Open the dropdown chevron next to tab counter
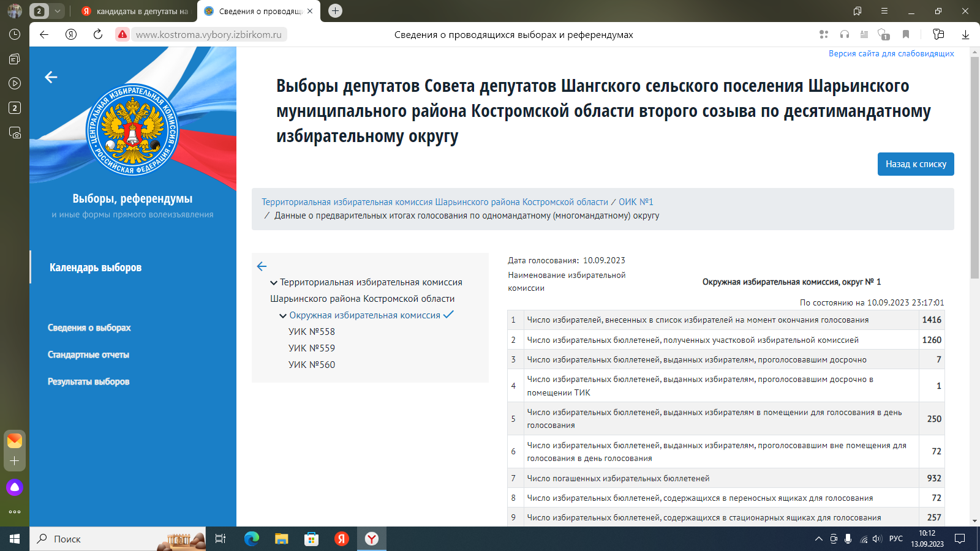Screen dimensions: 980x551 tap(57, 10)
